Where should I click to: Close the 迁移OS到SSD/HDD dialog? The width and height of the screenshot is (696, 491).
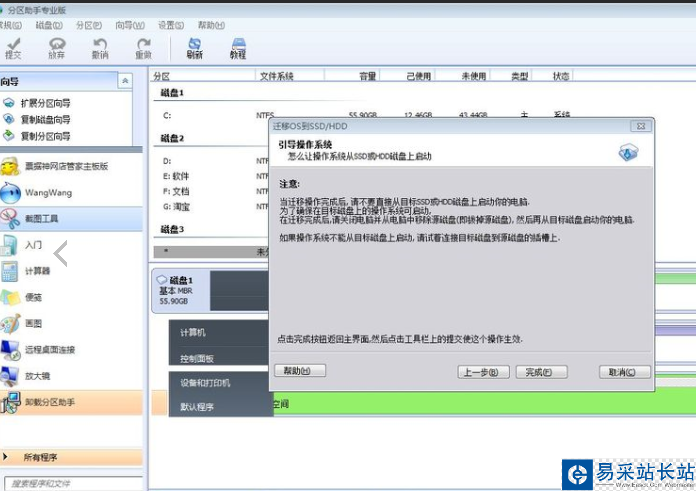641,126
